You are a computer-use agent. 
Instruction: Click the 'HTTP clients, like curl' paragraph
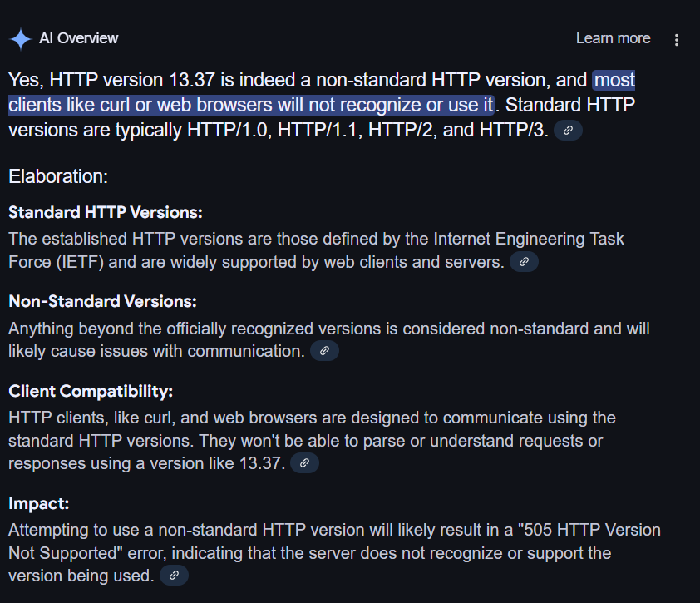coord(312,441)
